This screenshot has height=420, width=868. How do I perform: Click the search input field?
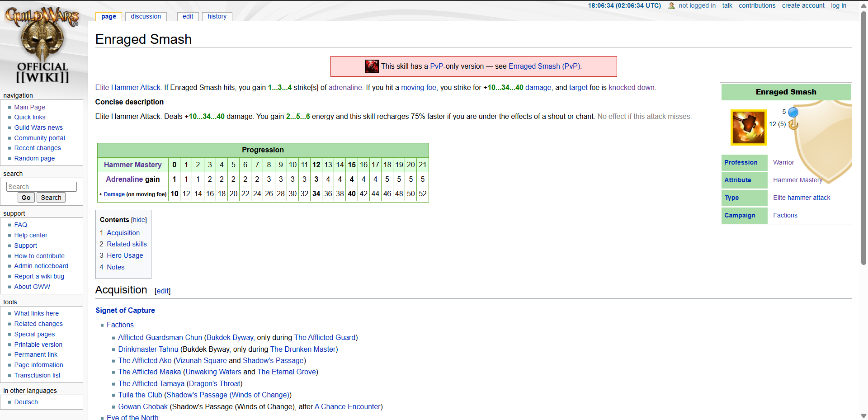[x=42, y=187]
